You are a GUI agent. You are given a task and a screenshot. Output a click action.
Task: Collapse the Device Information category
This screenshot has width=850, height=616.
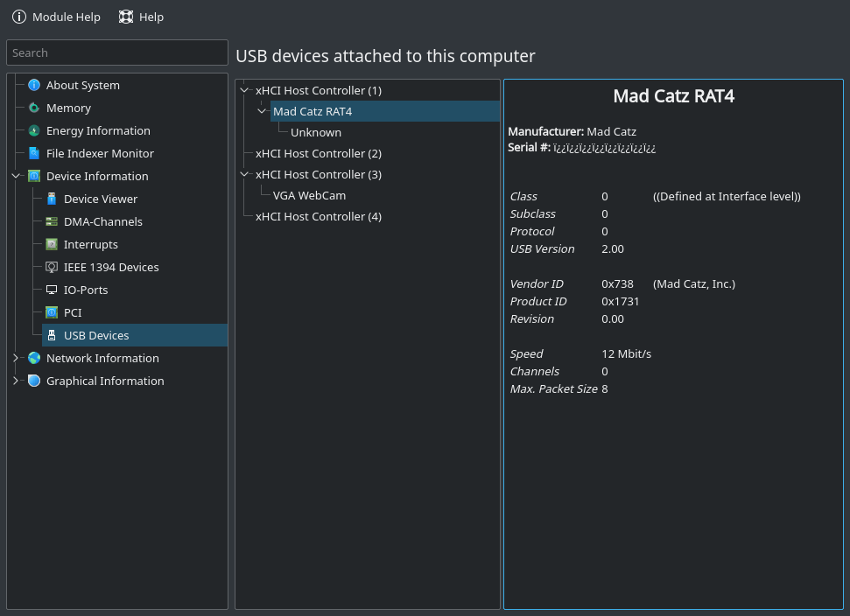click(x=16, y=176)
